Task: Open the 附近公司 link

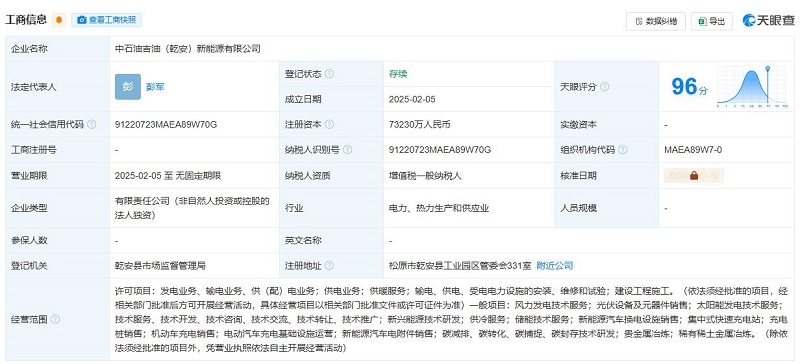Action: (x=555, y=265)
